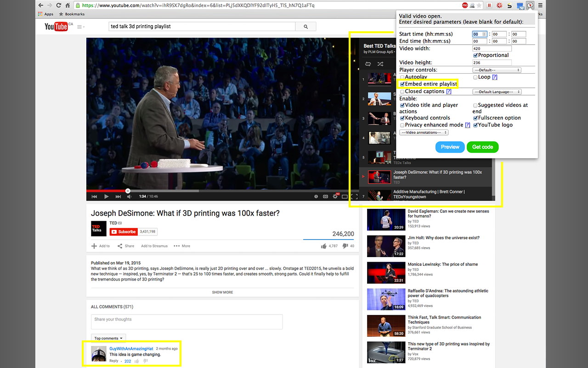588x368 pixels.
Task: Open GuyWithAnAmazingHat commenter profile
Action: 131,349
